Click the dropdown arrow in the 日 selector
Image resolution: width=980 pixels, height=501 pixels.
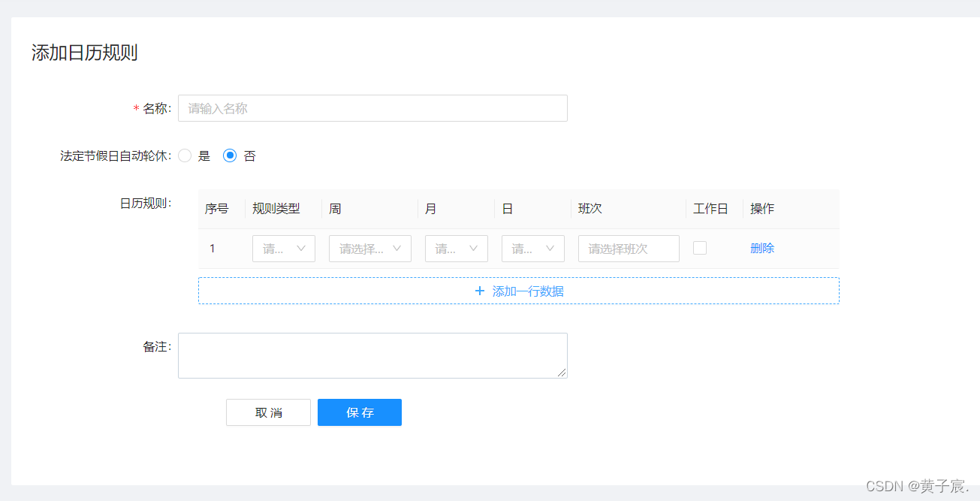pyautogui.click(x=552, y=248)
